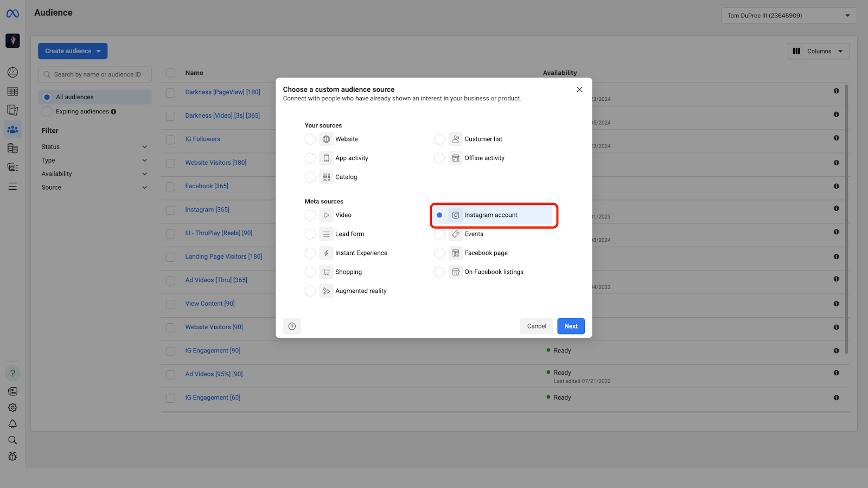The height and width of the screenshot is (488, 868).
Task: Close the custom audience source dialog
Action: (x=579, y=89)
